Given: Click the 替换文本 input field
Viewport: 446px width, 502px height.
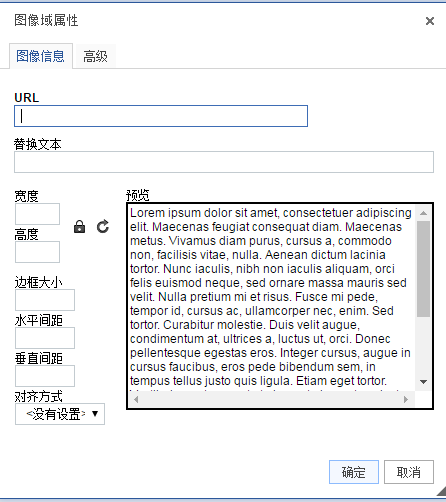Looking at the screenshot, I should [224, 162].
